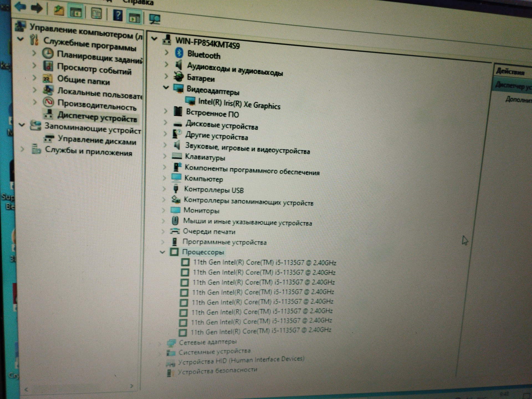Collapse Запоминающие устройства in left tree
Viewport: 532px width, 399px height.
(22, 125)
